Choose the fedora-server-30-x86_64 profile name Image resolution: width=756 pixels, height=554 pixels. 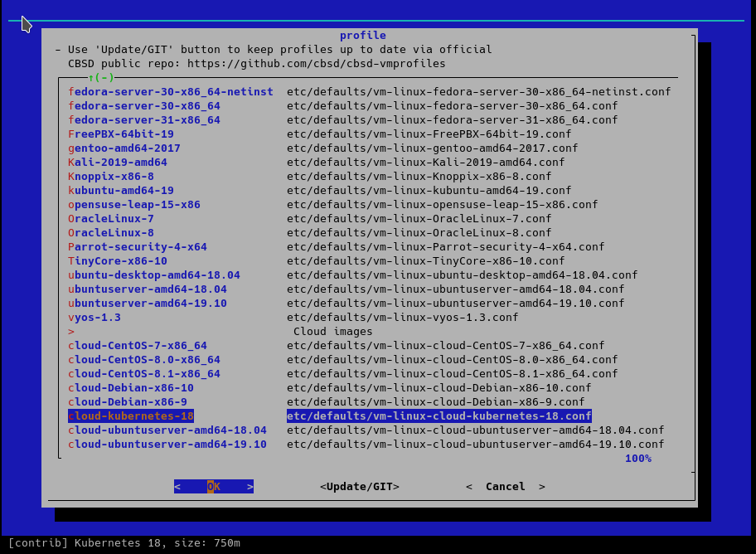tap(144, 105)
